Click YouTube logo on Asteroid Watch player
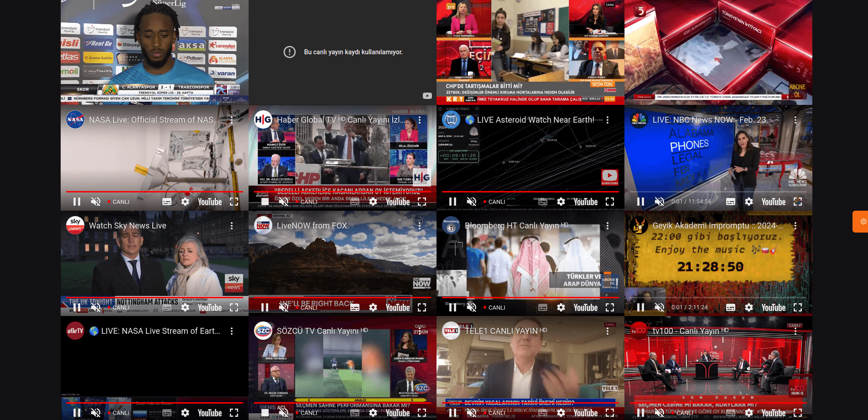Viewport: 868px width, 420px height. (586, 202)
